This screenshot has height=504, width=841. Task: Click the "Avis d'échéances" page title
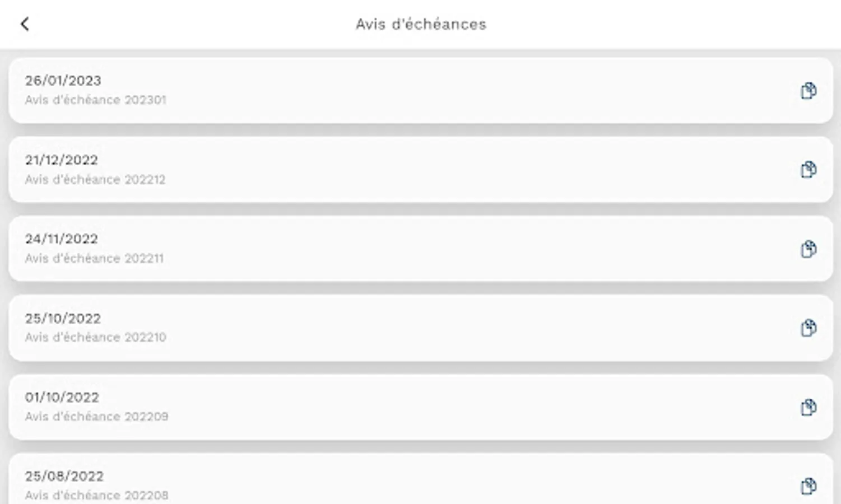pyautogui.click(x=421, y=24)
